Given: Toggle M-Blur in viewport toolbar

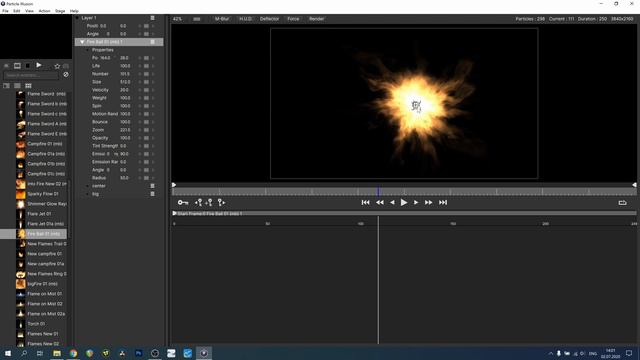Looking at the screenshot, I should 222,19.
